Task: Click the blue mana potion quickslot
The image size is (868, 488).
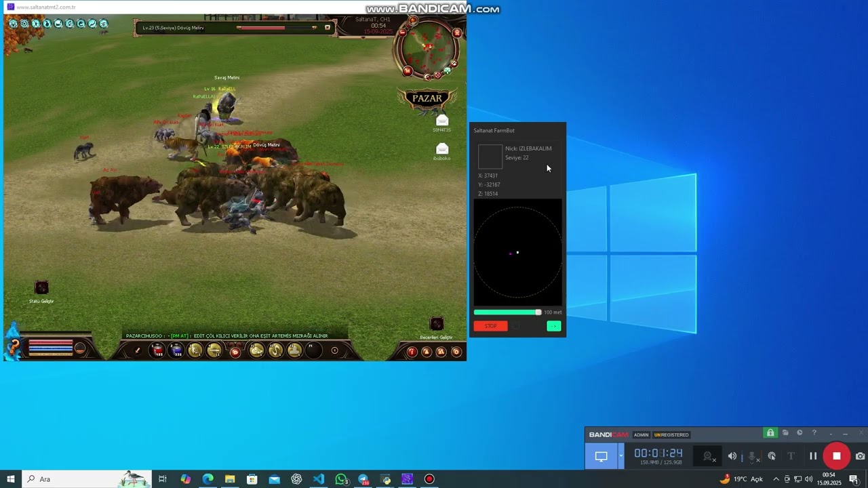Action: coord(176,350)
